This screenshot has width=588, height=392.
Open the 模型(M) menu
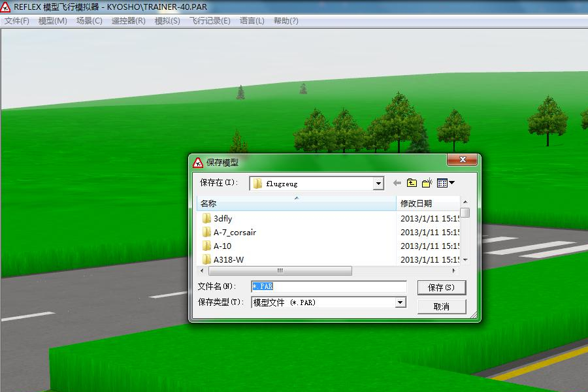tap(52, 21)
